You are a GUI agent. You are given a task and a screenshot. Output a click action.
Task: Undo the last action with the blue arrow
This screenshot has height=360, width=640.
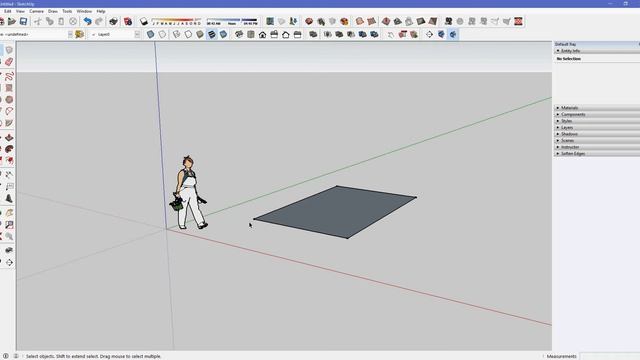(x=87, y=21)
